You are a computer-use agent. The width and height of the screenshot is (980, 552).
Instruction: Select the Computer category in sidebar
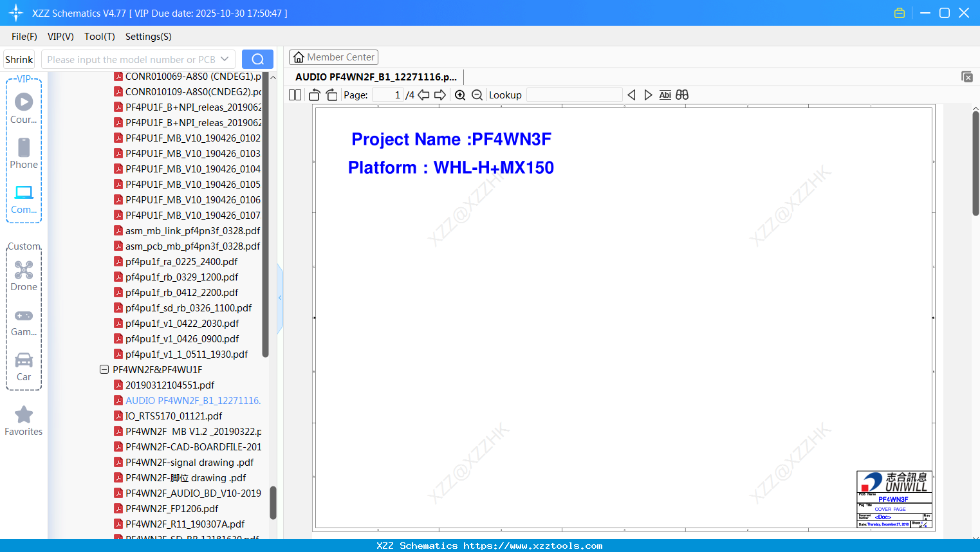pyautogui.click(x=24, y=199)
